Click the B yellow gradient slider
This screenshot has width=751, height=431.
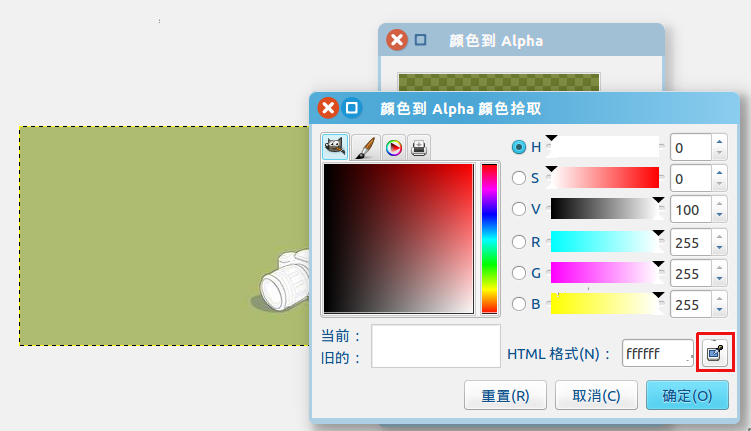(x=605, y=304)
